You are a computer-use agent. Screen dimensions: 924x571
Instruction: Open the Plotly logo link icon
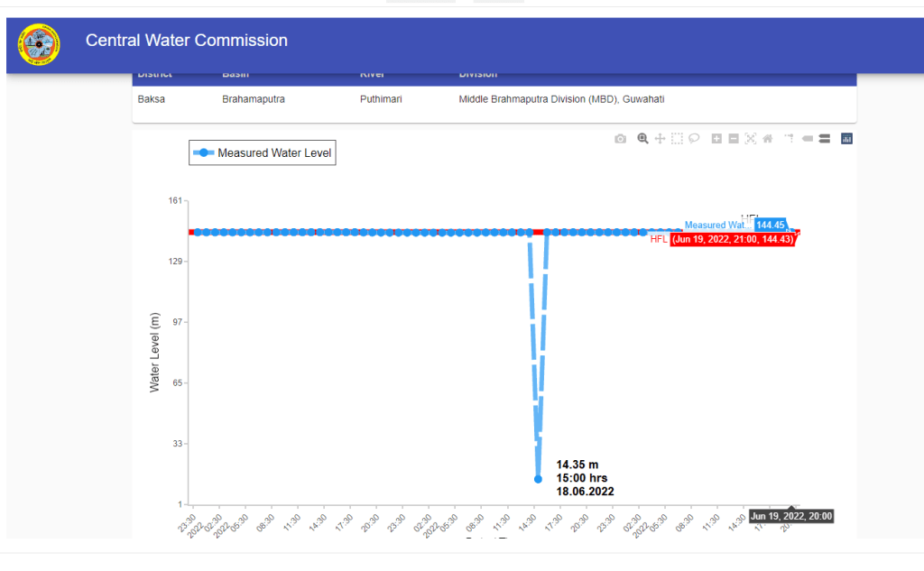click(x=847, y=139)
